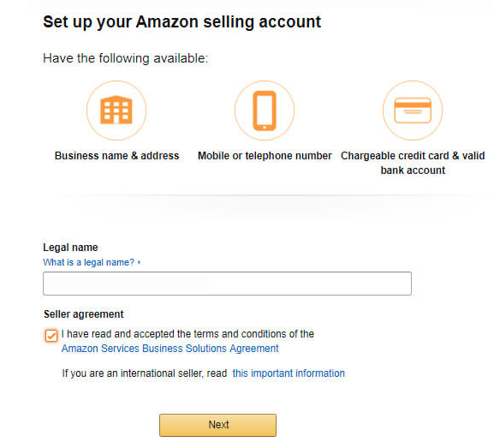Select the 'Business name & address' caption
Viewport: 494px width, 448px height.
(x=117, y=156)
